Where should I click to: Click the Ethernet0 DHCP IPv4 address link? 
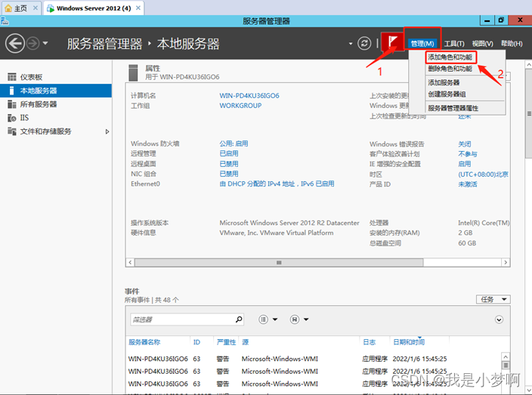pos(277,184)
